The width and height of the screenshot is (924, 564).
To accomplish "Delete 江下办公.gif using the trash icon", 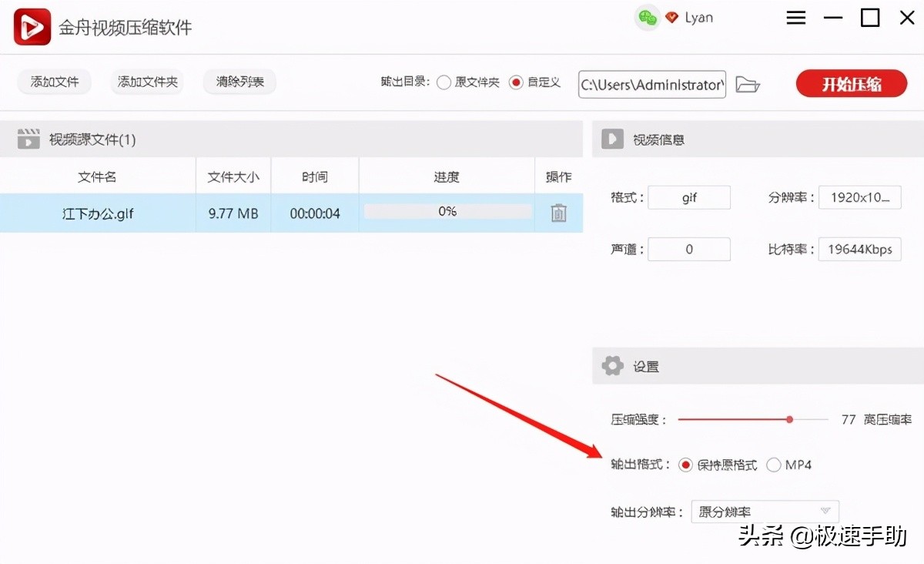I will tap(557, 213).
